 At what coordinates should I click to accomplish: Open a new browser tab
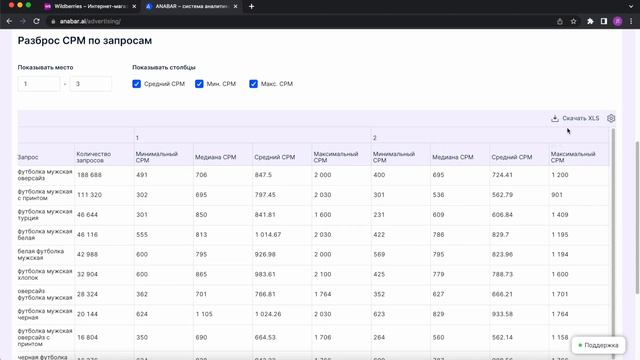coord(251,7)
